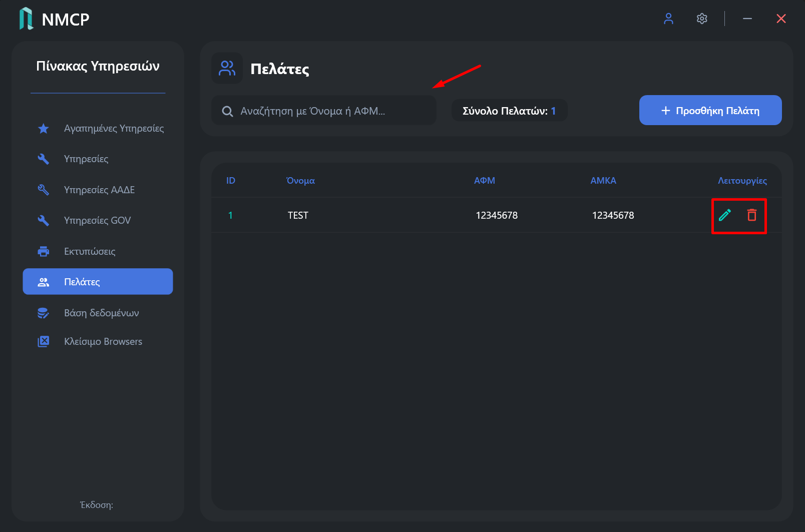Click the magnifier icon in search box

tap(227, 111)
